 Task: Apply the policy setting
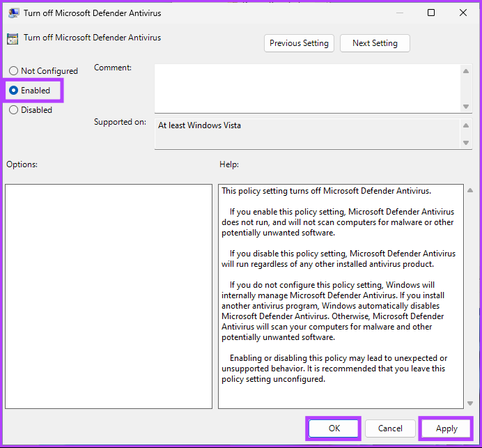pos(446,428)
